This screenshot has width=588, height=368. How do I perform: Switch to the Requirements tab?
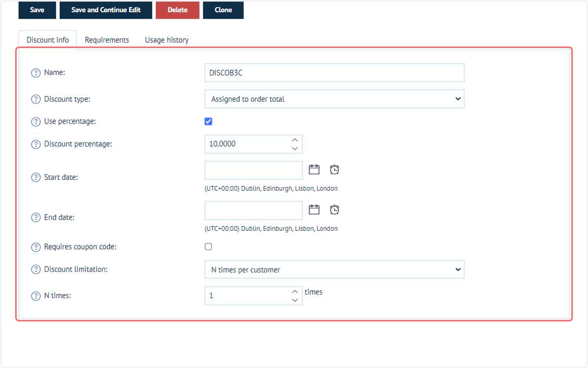pos(107,40)
